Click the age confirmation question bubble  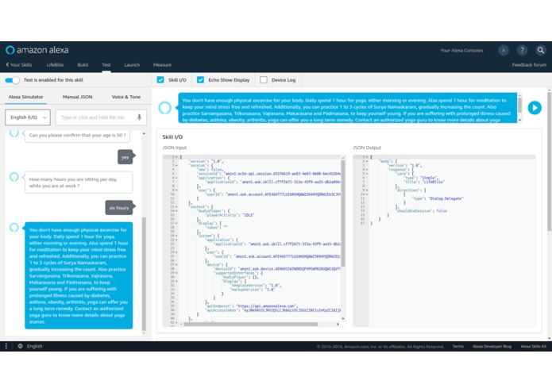tap(77, 135)
